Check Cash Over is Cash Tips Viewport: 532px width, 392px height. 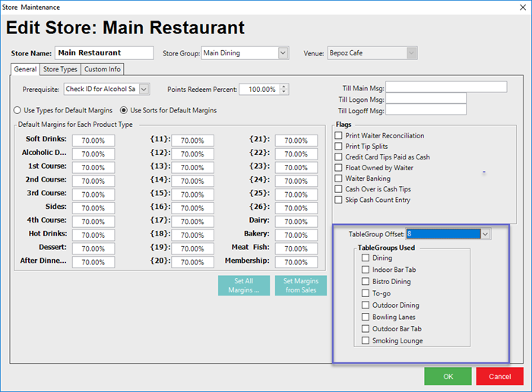click(x=338, y=189)
